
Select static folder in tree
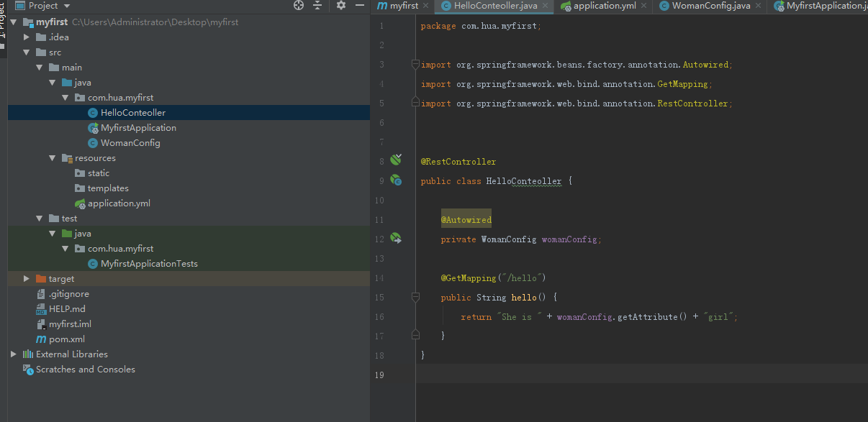pyautogui.click(x=99, y=173)
